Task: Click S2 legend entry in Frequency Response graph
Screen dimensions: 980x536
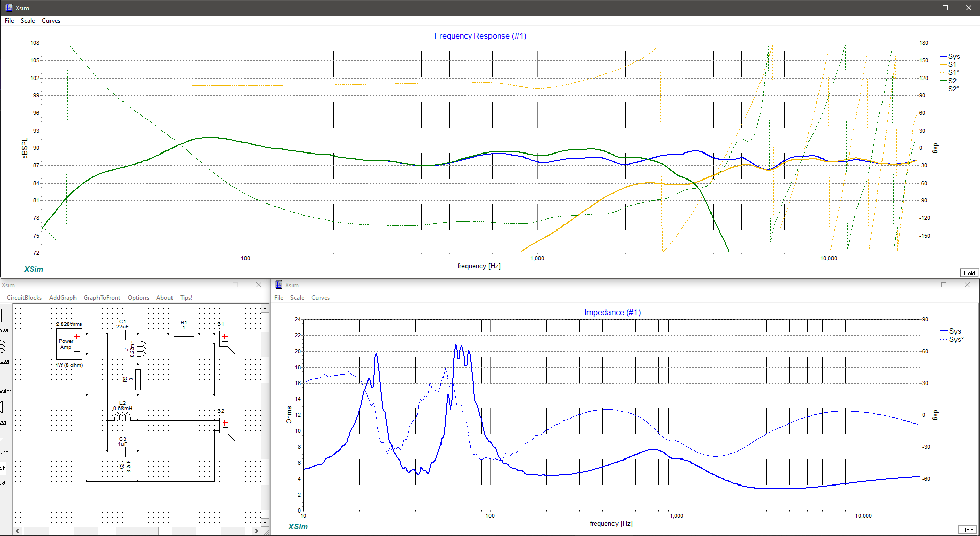Action: pos(948,81)
